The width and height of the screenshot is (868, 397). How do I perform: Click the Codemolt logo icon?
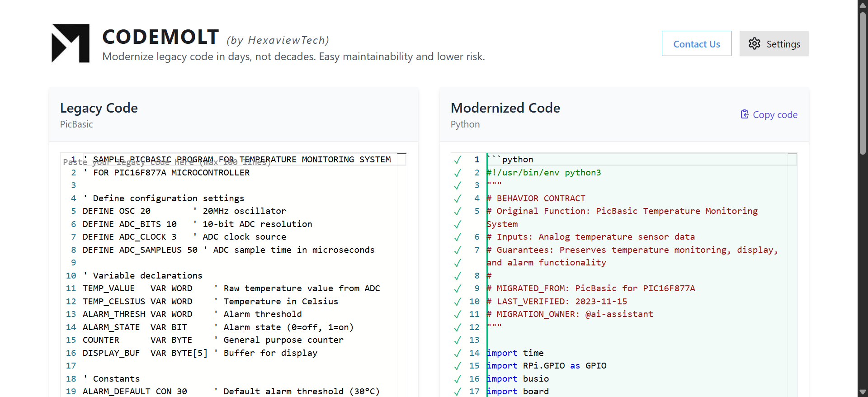71,43
